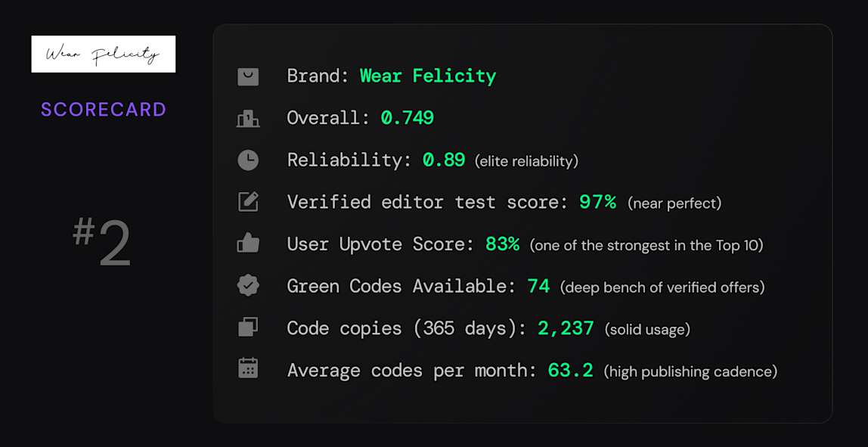Click the SCORECARD heading
The image size is (868, 447).
tap(104, 110)
